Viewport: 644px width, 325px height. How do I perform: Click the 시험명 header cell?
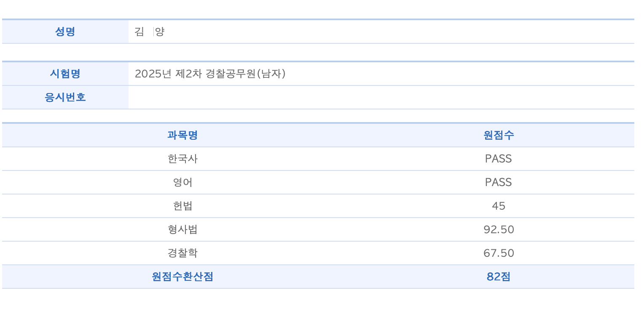point(65,74)
